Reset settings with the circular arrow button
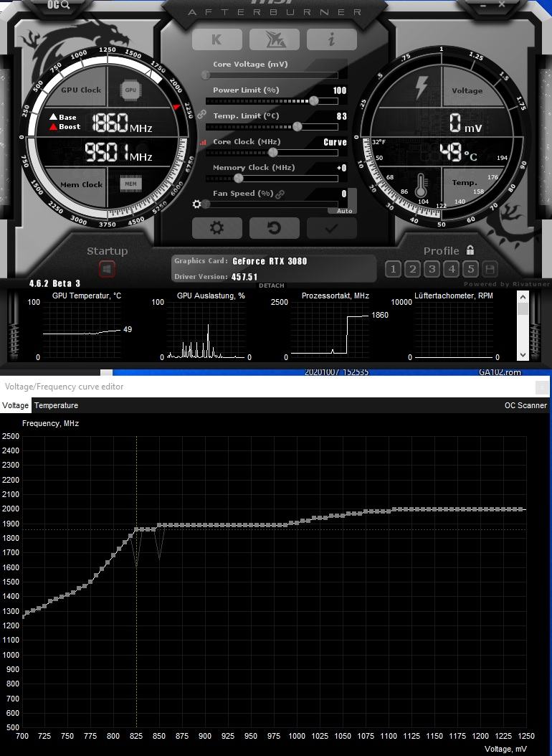 point(274,227)
